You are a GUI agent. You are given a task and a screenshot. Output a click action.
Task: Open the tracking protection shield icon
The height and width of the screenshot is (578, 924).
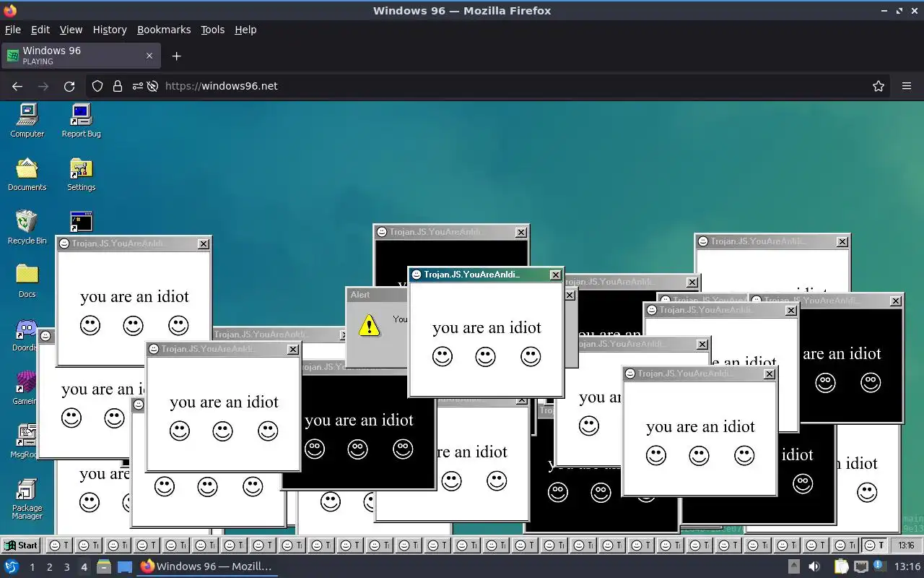click(97, 86)
